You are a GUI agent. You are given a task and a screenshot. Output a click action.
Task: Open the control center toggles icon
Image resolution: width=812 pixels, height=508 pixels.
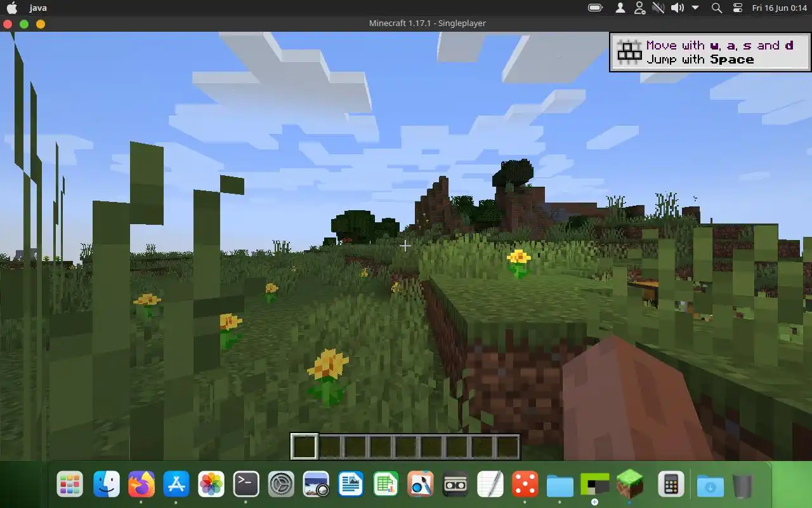[737, 8]
